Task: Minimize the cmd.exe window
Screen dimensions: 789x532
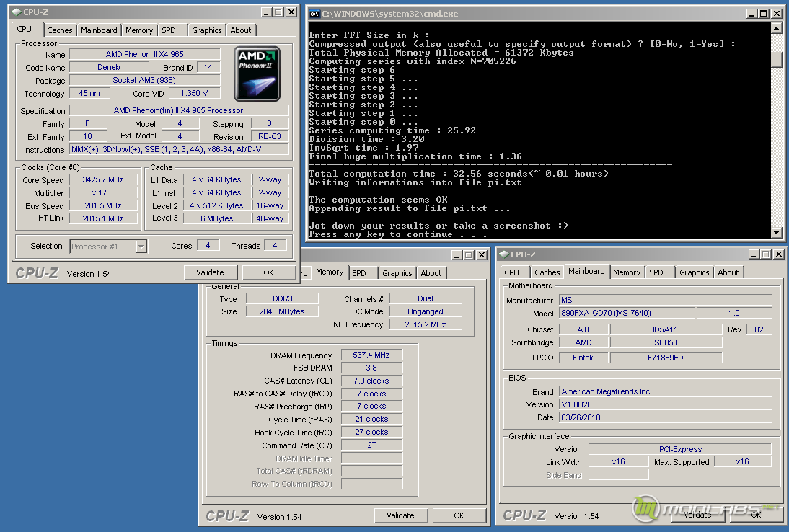Action: click(x=751, y=14)
